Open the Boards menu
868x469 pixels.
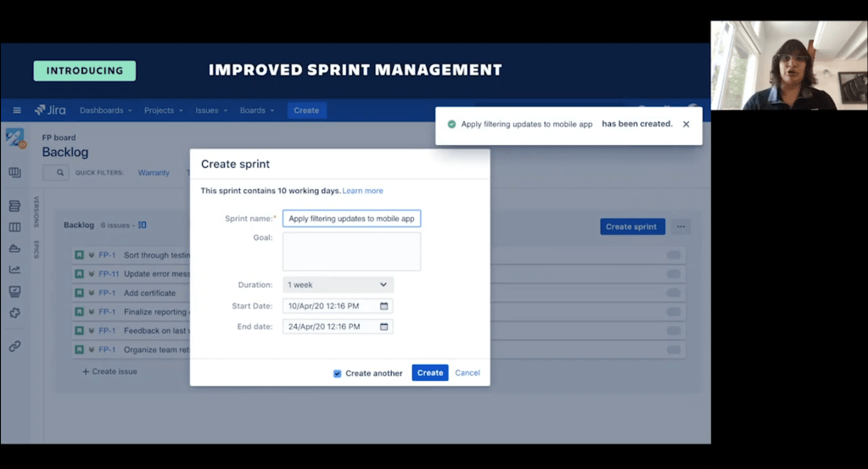click(x=256, y=110)
